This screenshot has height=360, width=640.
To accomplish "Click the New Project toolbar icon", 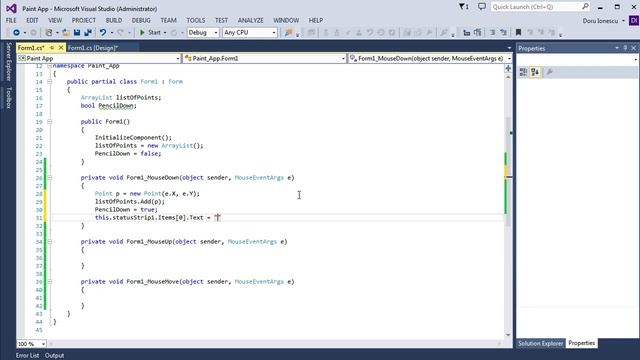I will click(x=49, y=32).
